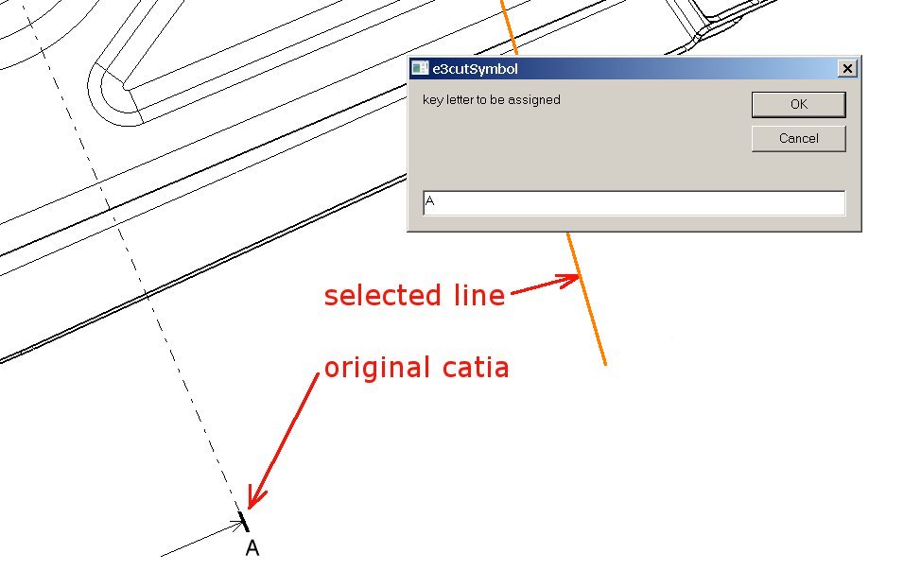Close the e3cutSymbol dialog
The image size is (921, 588).
847,69
